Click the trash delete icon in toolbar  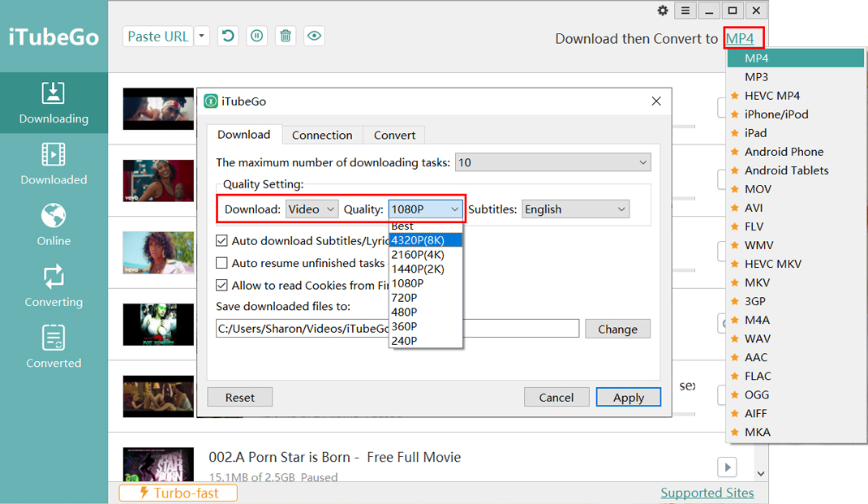(x=286, y=37)
